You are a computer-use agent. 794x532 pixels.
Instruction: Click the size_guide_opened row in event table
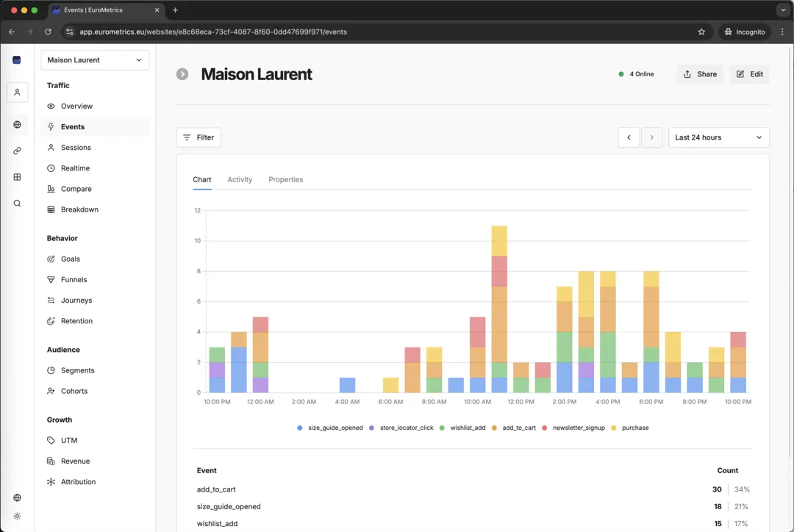[473, 507]
